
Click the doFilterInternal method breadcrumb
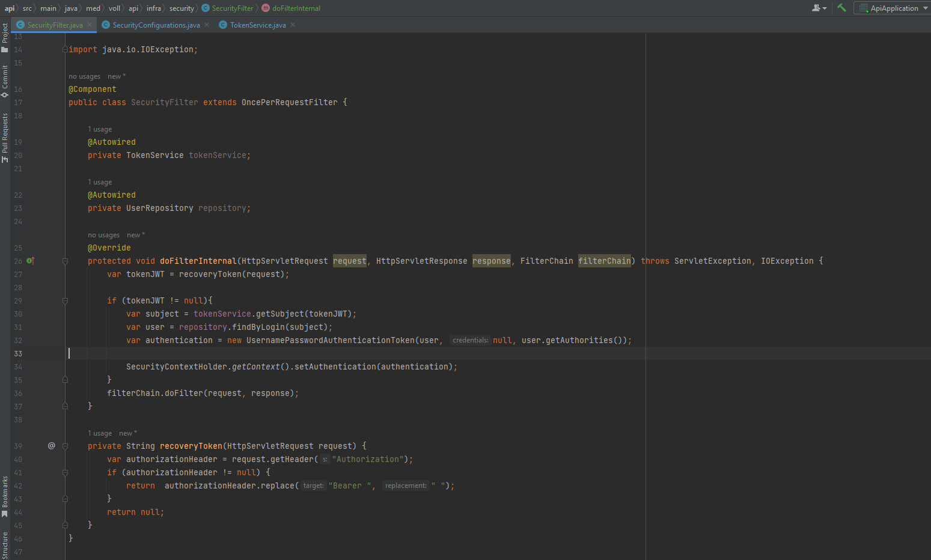[291, 8]
